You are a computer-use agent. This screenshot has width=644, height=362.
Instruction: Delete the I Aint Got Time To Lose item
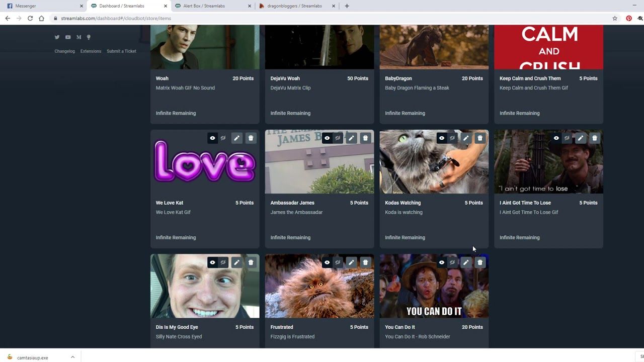[x=595, y=138]
